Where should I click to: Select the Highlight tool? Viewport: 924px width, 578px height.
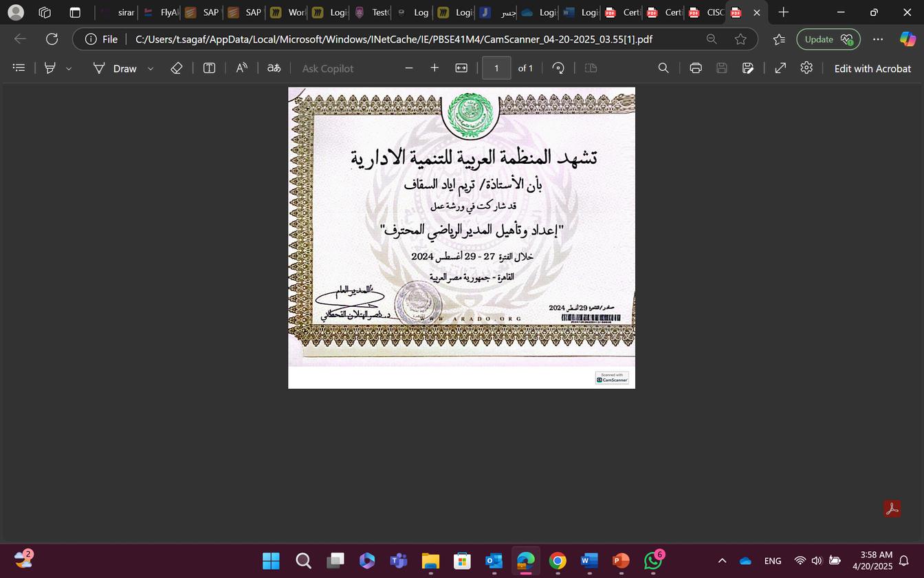coord(50,68)
